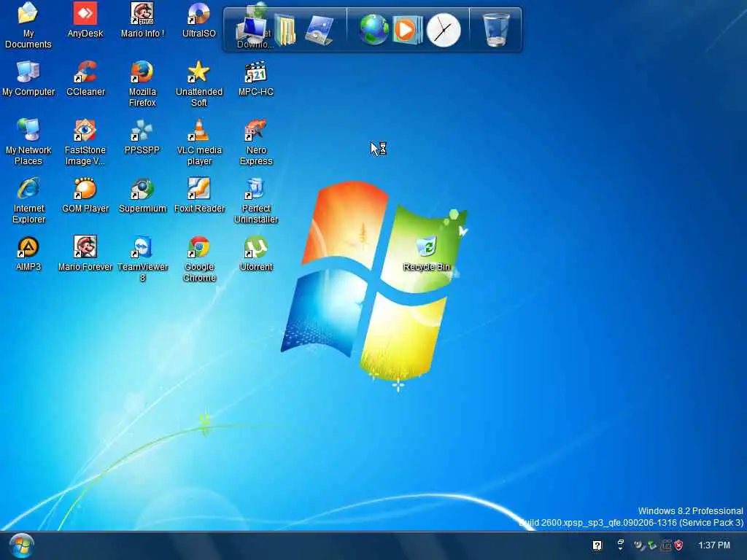
Task: Open Internet Explorer desktop icon
Action: (x=28, y=201)
